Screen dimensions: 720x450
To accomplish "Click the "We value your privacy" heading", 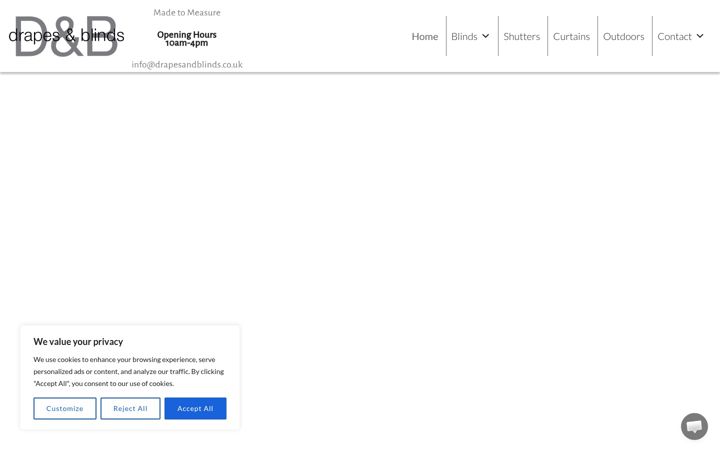I will click(x=78, y=342).
